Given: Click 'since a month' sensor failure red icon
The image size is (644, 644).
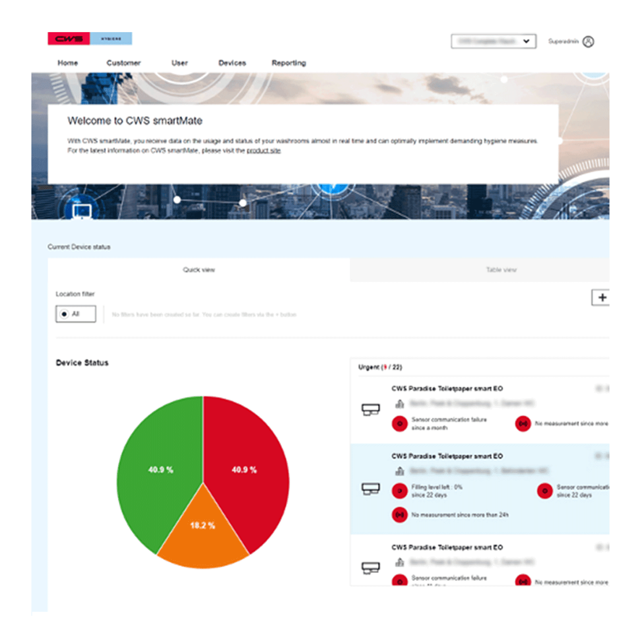Looking at the screenshot, I should pyautogui.click(x=400, y=423).
